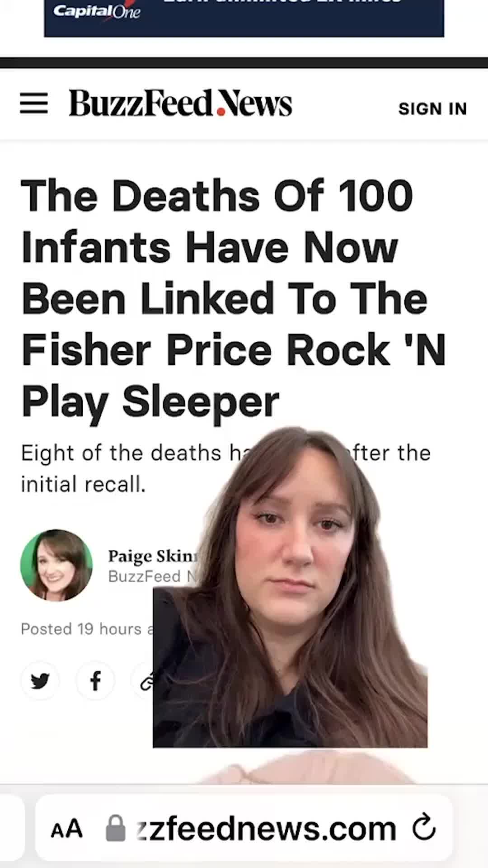488x868 pixels.
Task: Switch to the adjacent tab sliver at left
Action: point(12,828)
